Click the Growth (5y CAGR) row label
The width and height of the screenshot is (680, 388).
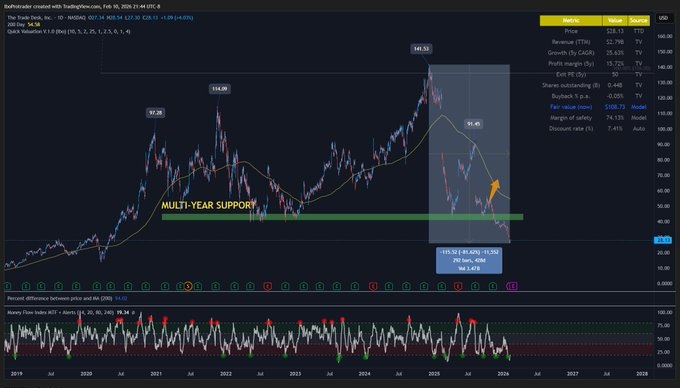click(x=571, y=53)
